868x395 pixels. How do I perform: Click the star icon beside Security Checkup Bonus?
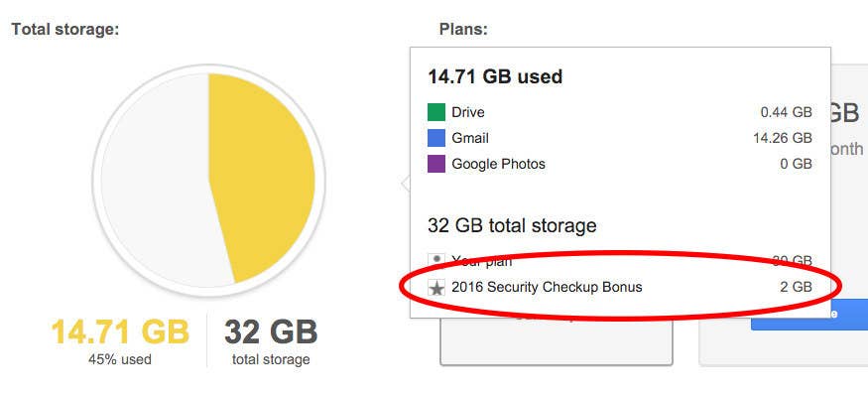click(436, 288)
